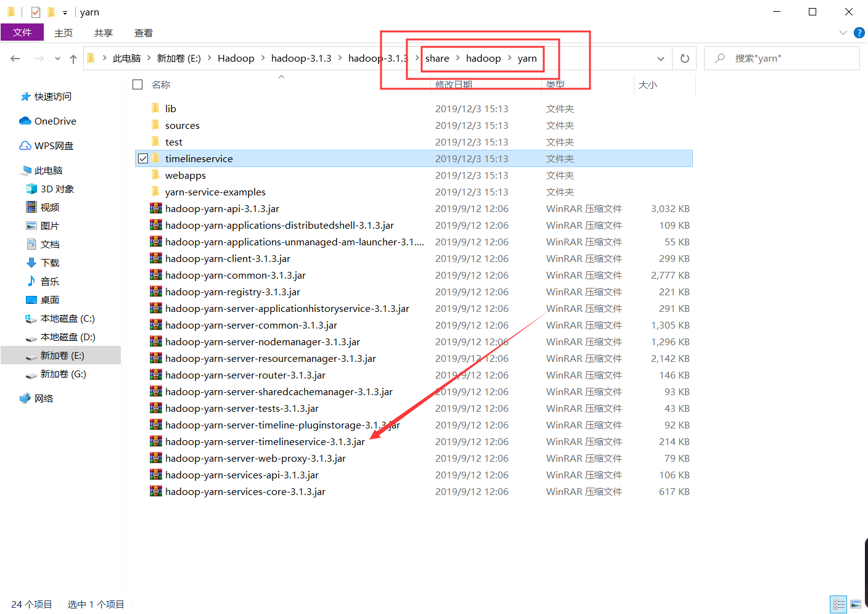868x614 pixels.
Task: Open the address bar history dropdown
Action: click(661, 58)
